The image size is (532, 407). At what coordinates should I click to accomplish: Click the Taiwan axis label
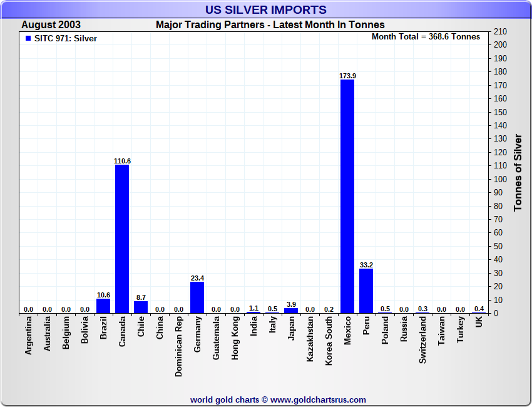coord(441,331)
